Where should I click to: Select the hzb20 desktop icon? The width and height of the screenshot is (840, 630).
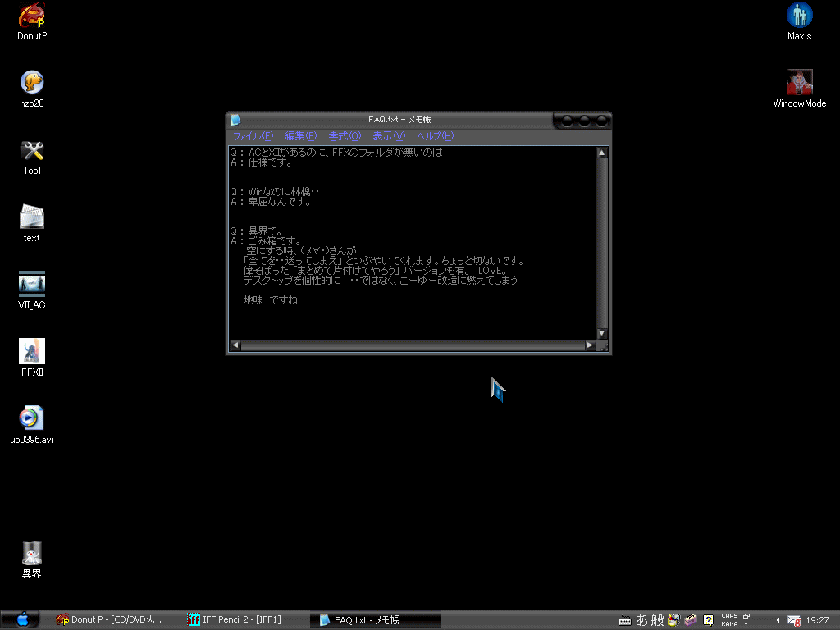point(32,84)
